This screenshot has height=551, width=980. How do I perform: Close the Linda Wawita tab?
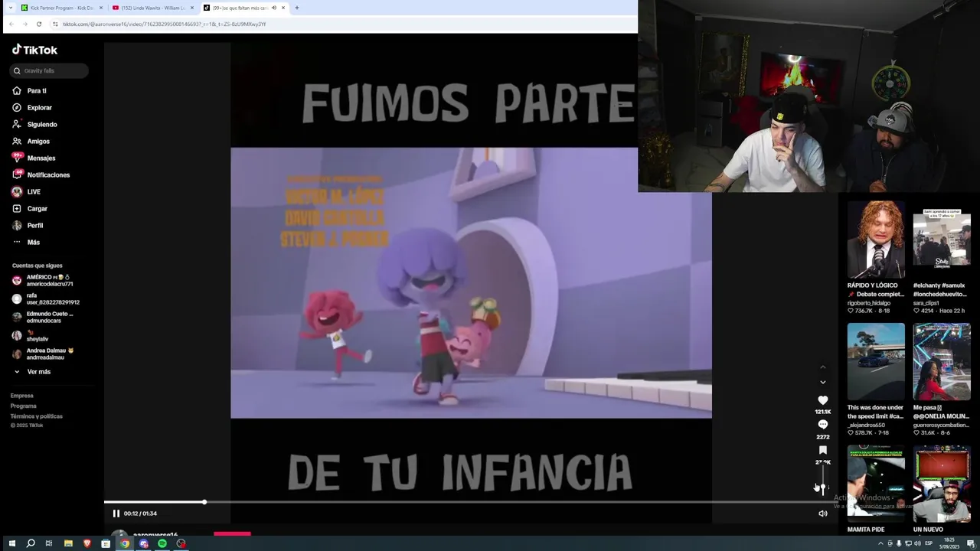coord(192,8)
